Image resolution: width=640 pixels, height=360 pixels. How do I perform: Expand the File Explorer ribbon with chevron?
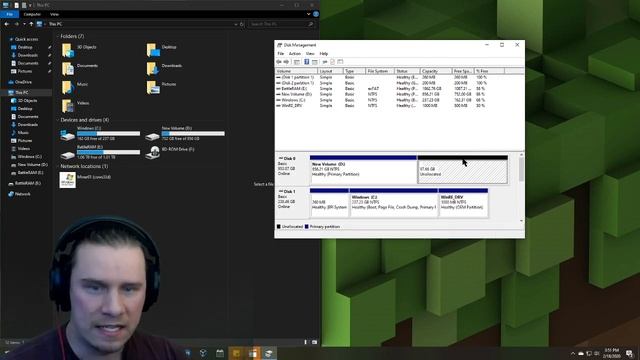pos(309,14)
